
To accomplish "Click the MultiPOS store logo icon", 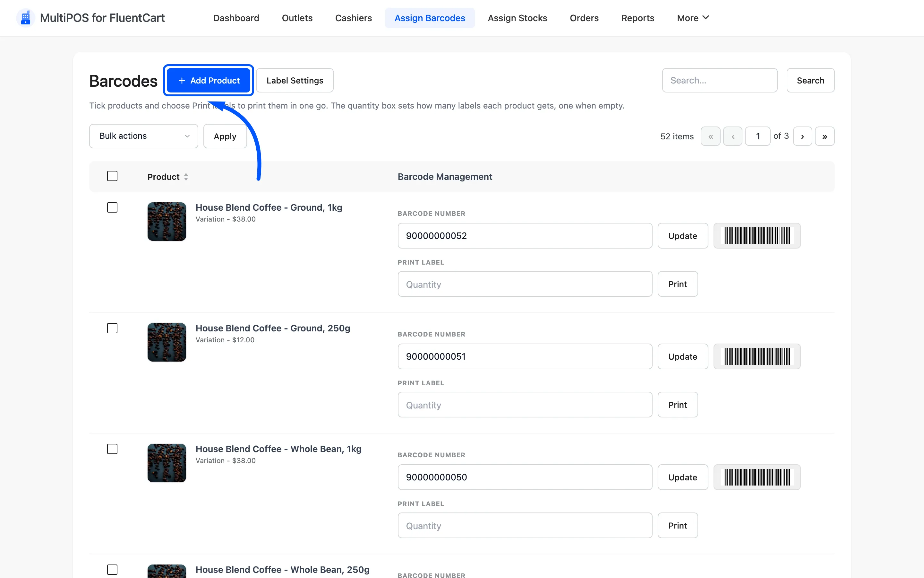I will [x=26, y=18].
